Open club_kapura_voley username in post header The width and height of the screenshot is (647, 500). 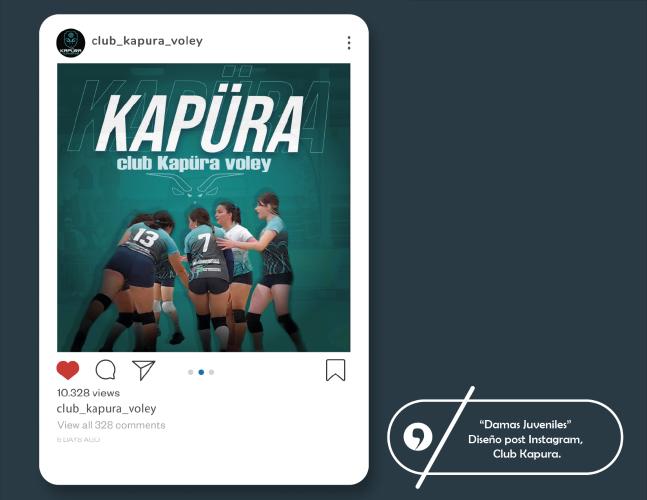click(147, 41)
